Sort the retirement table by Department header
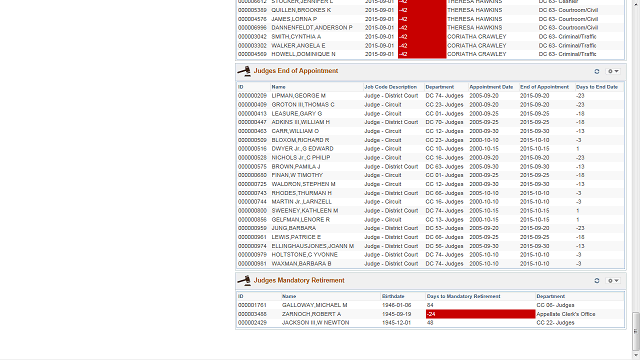 pos(551,296)
